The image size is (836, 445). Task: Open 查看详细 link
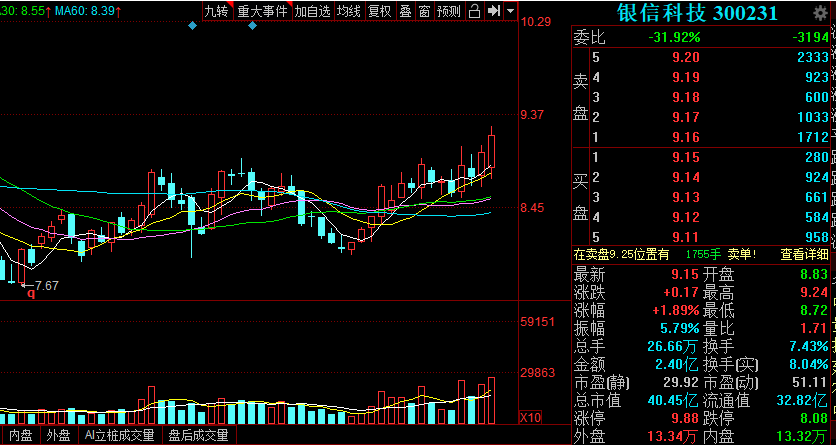pyautogui.click(x=805, y=255)
